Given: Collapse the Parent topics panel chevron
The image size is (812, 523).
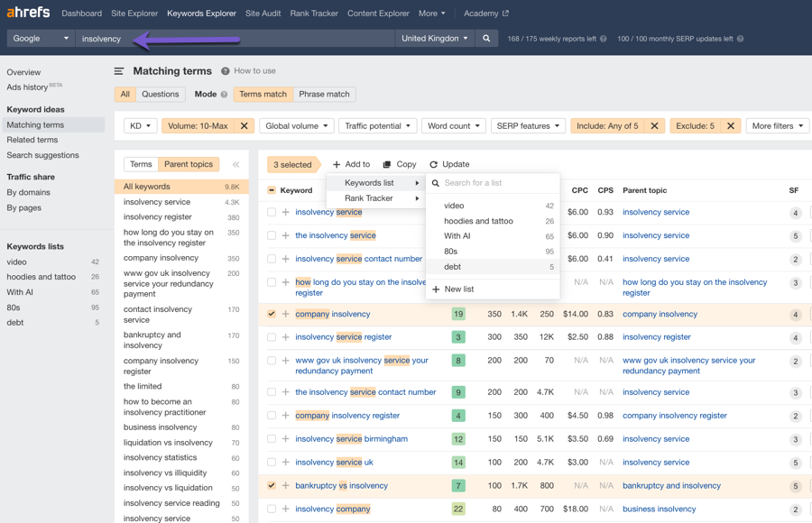Looking at the screenshot, I should click(x=235, y=165).
